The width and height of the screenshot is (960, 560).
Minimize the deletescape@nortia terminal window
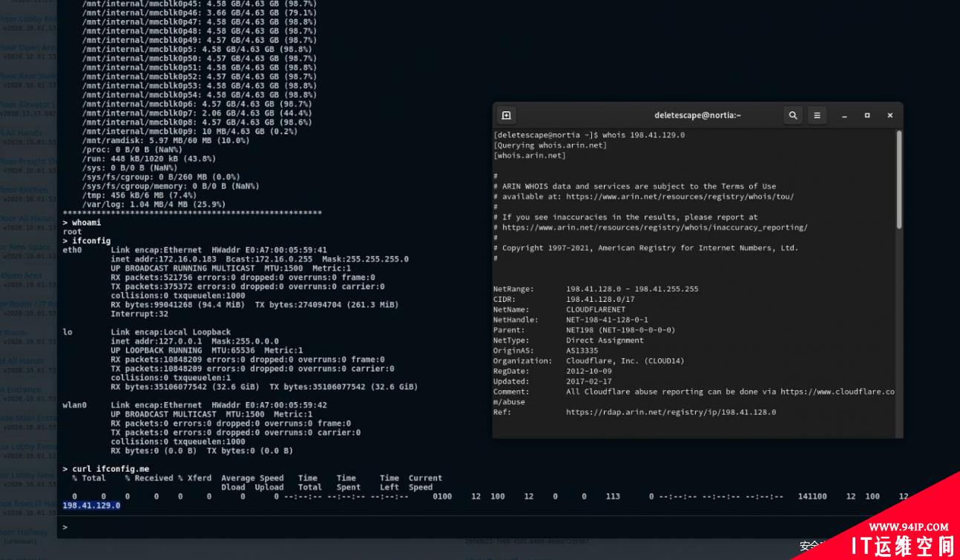pos(844,116)
